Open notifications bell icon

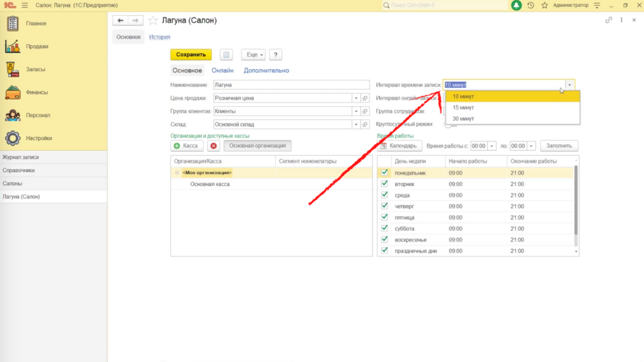pos(516,5)
